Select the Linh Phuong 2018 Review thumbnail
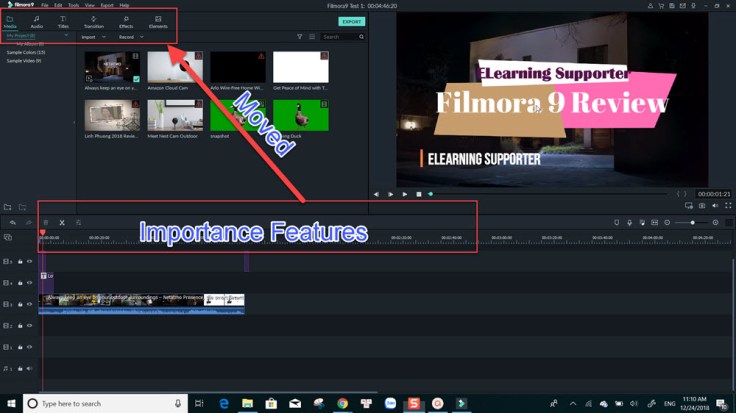Screen dimensions: 736x413 pyautogui.click(x=112, y=115)
